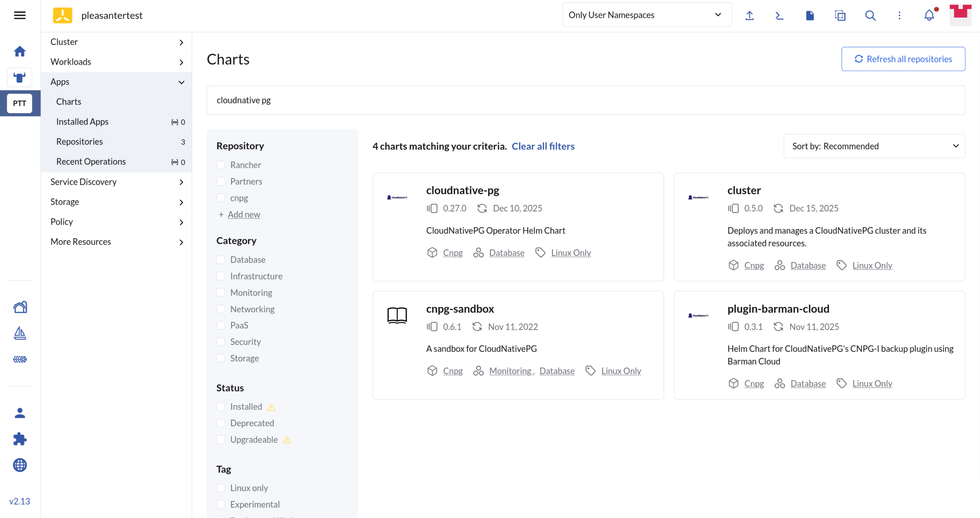The image size is (980, 518).
Task: Open the global settings globe icon
Action: point(20,465)
